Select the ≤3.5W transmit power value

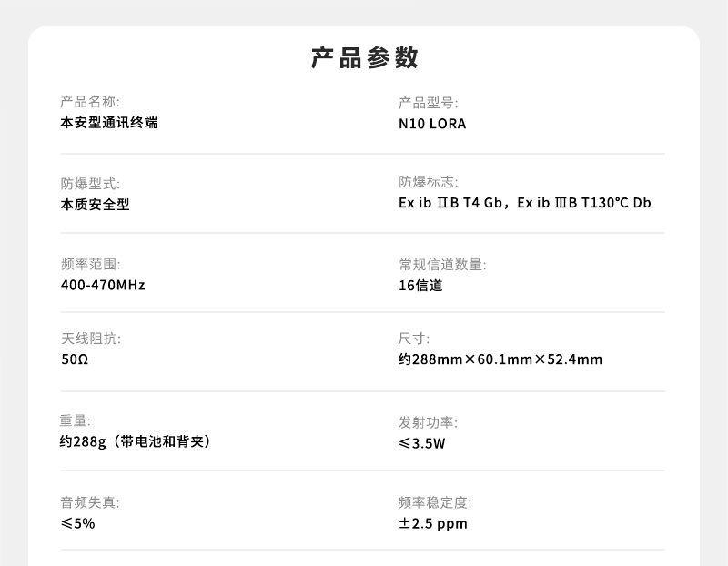(421, 444)
